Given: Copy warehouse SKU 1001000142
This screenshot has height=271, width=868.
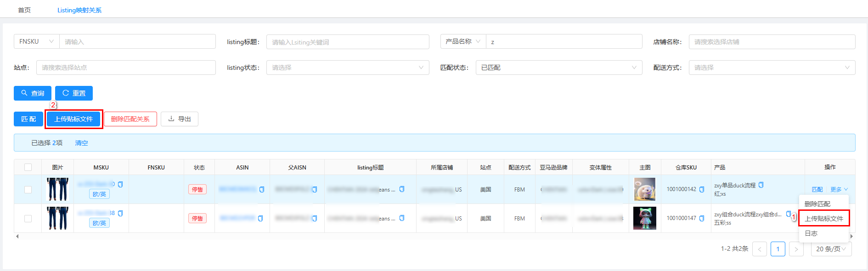Looking at the screenshot, I should (x=701, y=189).
